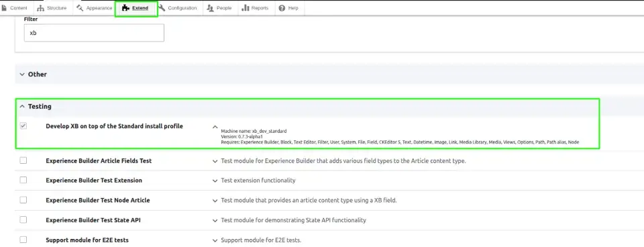The image size is (644, 247).
Task: Expand details for Experience Builder Article Fields Test
Action: tap(215, 161)
